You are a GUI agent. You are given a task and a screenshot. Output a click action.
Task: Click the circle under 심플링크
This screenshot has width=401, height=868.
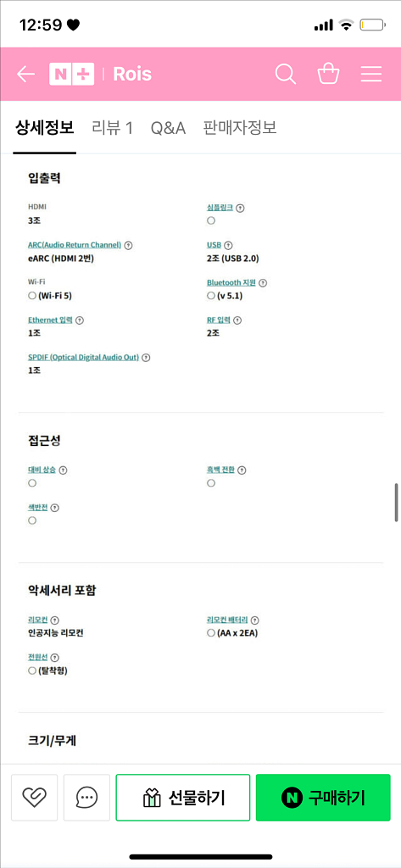click(x=211, y=221)
